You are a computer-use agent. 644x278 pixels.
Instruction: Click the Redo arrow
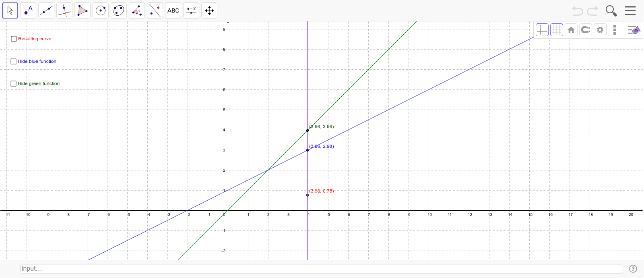tap(592, 11)
